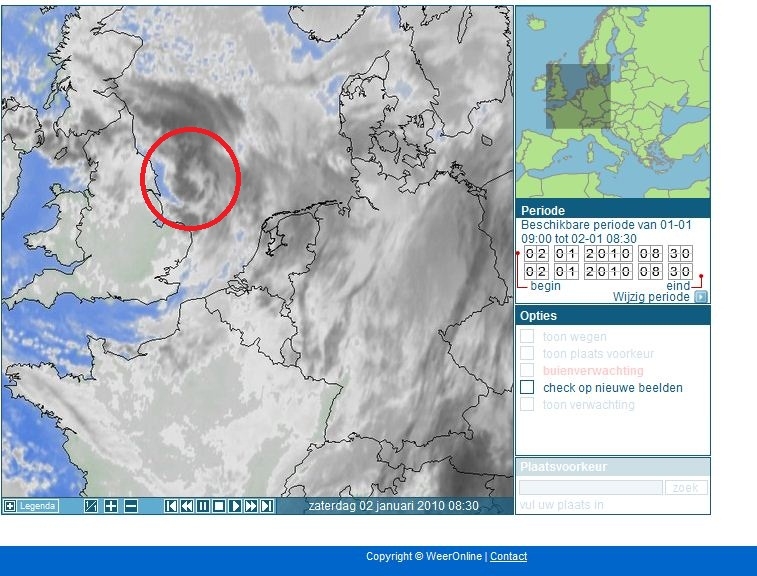Open the Legenda label button
The image size is (757, 576).
coord(37,506)
